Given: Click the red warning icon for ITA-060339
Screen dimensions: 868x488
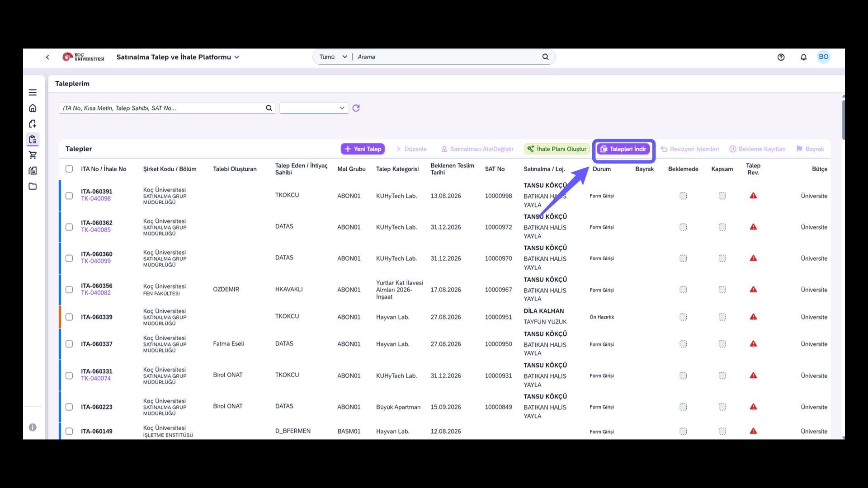Looking at the screenshot, I should pyautogui.click(x=753, y=317).
